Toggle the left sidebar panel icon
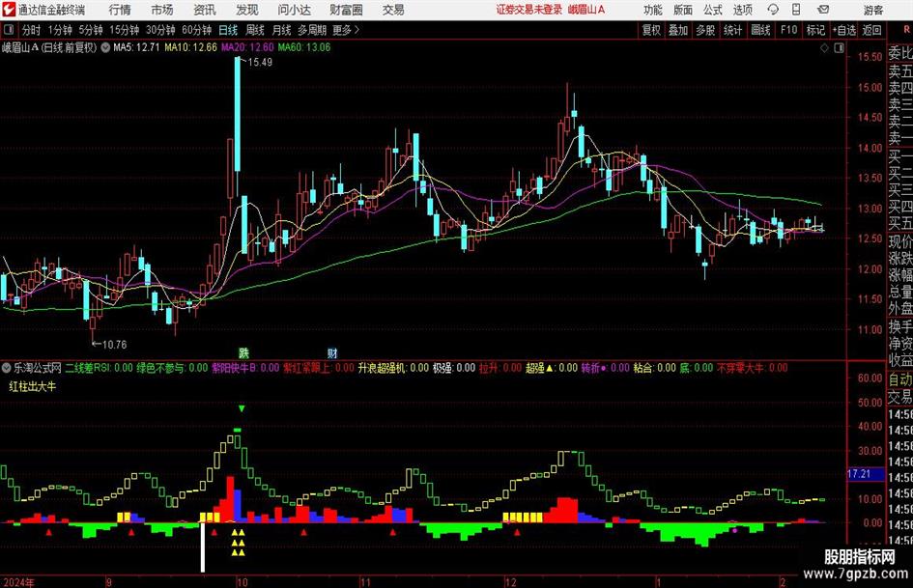The width and height of the screenshot is (913, 588). pyautogui.click(x=8, y=30)
